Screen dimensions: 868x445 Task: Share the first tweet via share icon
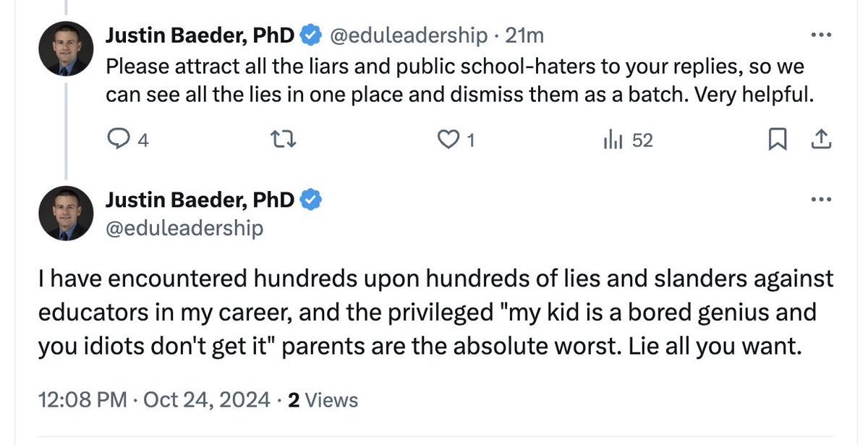point(820,140)
